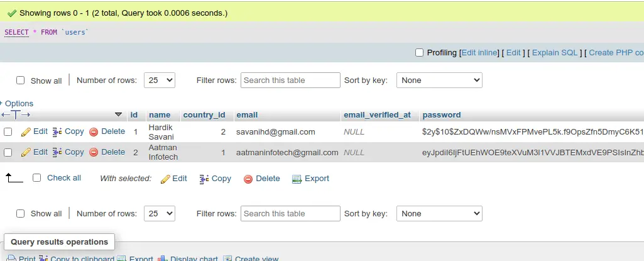Select checkbox for row with id 2

coord(8,152)
